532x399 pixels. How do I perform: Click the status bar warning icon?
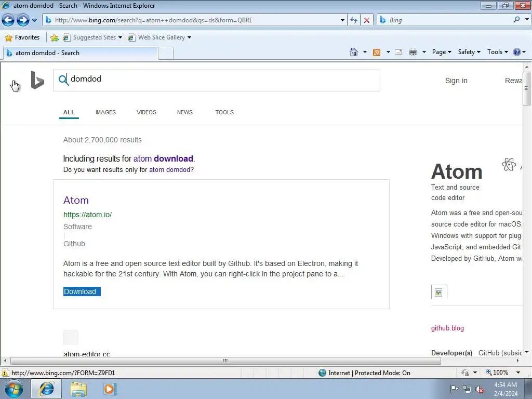5,373
